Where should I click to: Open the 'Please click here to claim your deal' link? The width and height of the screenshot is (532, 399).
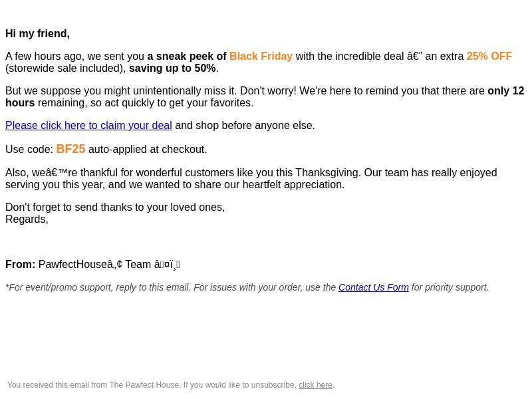88,125
